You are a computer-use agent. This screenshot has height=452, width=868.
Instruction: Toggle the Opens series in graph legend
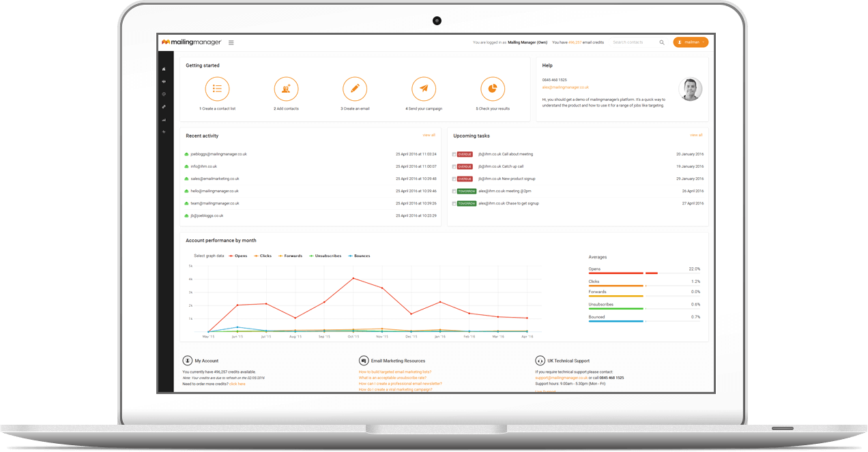point(238,256)
